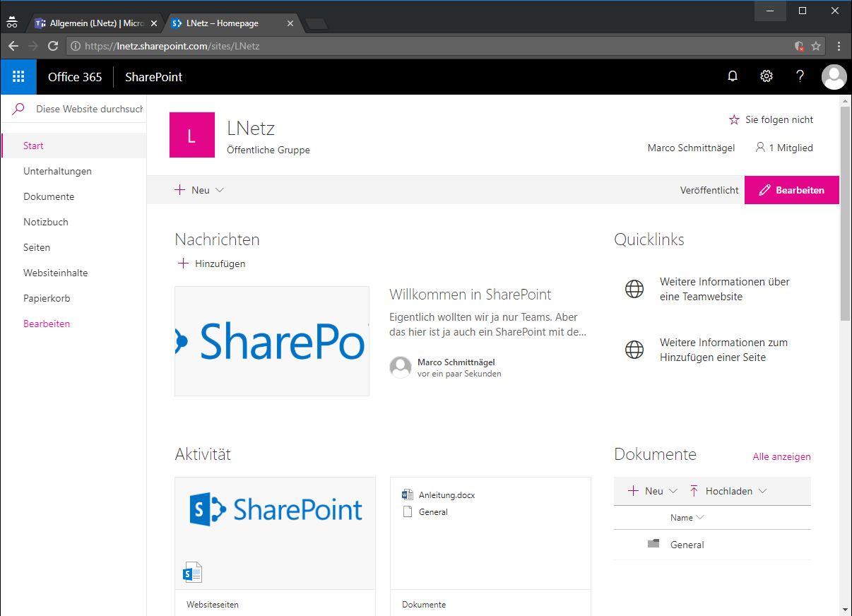
Task: Open the Office 365 app launcher waffle
Action: click(18, 77)
